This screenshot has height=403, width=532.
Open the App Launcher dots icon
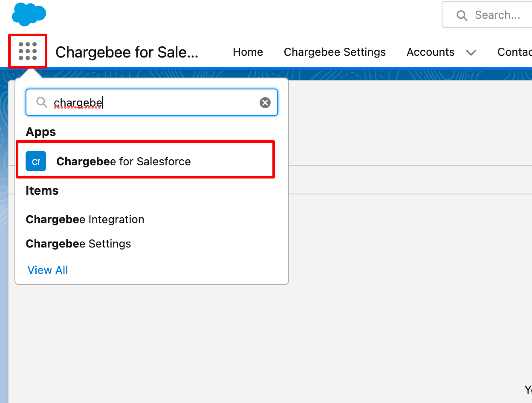[x=28, y=51]
